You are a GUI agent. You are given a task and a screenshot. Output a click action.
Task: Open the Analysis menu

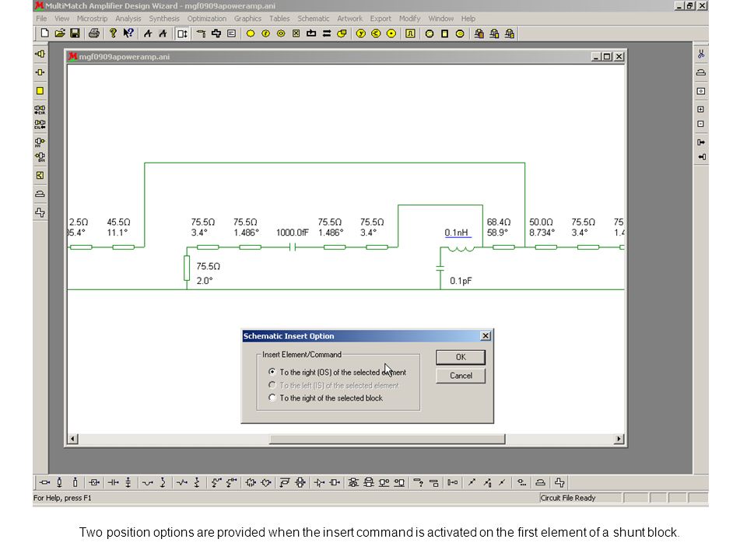pos(128,18)
